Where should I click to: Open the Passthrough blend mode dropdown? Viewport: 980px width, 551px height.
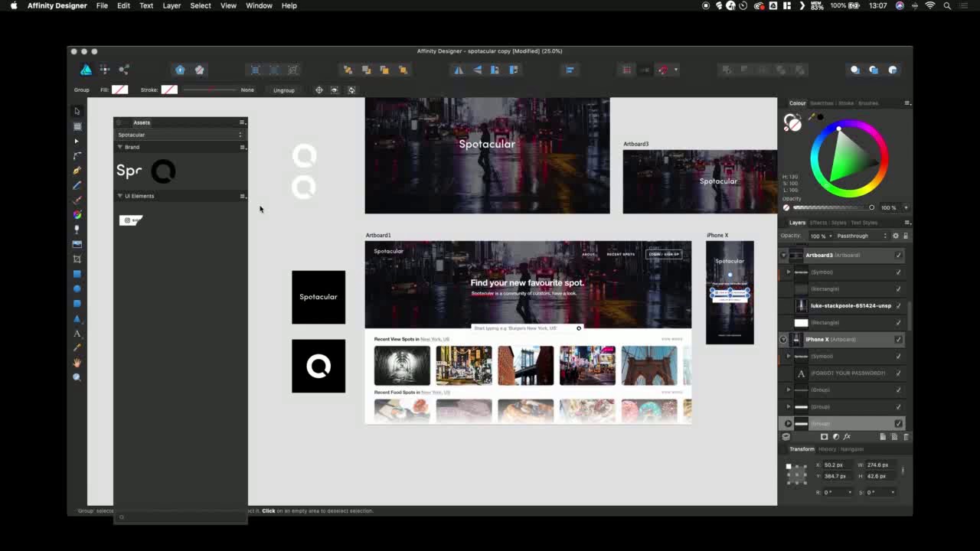tap(862, 236)
